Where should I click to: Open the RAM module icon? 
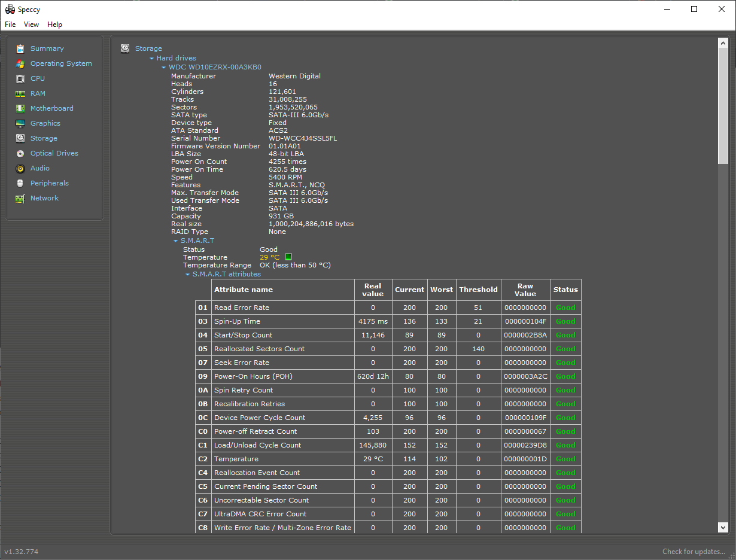pos(20,93)
